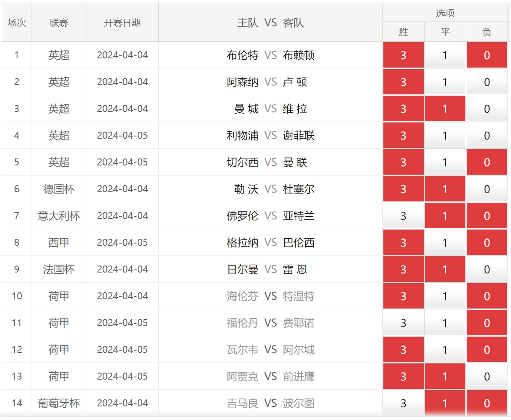Image resolution: width=511 pixels, height=420 pixels.
Task: Click the 法国杯 league cell
Action: 59,269
